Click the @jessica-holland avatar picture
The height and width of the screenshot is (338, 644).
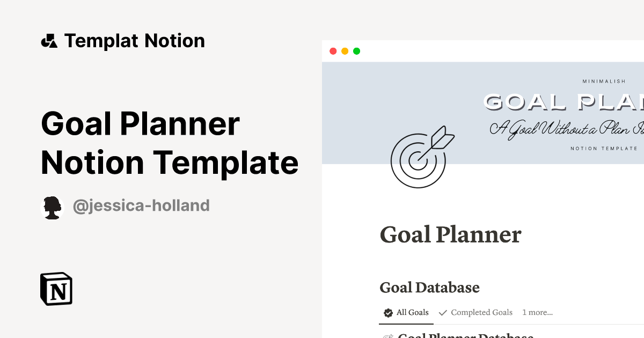pos(52,206)
